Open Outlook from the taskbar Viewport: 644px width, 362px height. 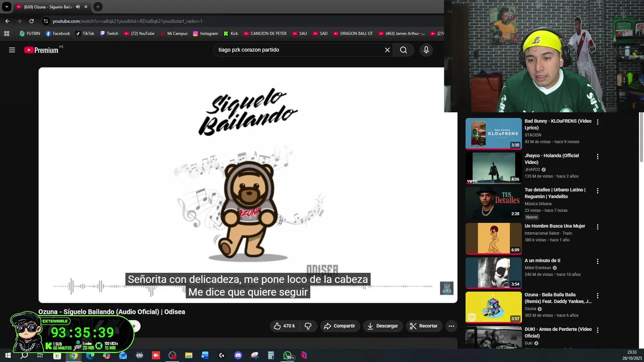pyautogui.click(x=123, y=355)
